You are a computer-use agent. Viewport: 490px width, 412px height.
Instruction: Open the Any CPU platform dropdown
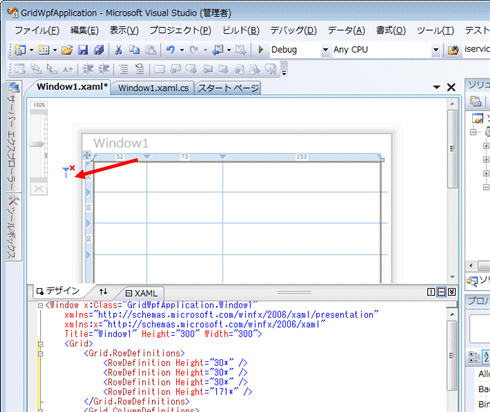pyautogui.click(x=435, y=50)
